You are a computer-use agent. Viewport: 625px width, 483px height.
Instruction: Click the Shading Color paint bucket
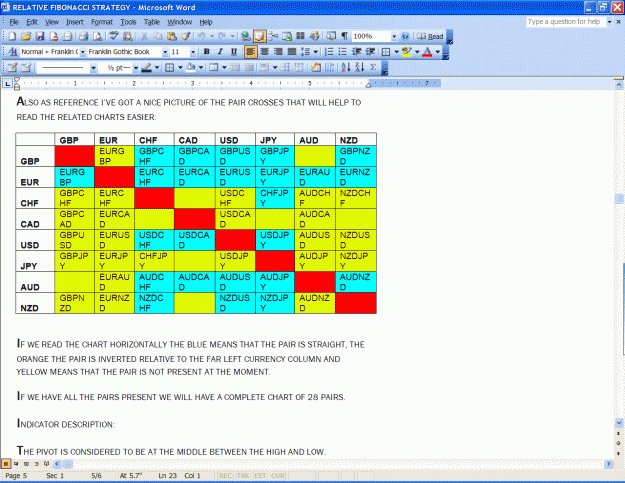[191, 67]
